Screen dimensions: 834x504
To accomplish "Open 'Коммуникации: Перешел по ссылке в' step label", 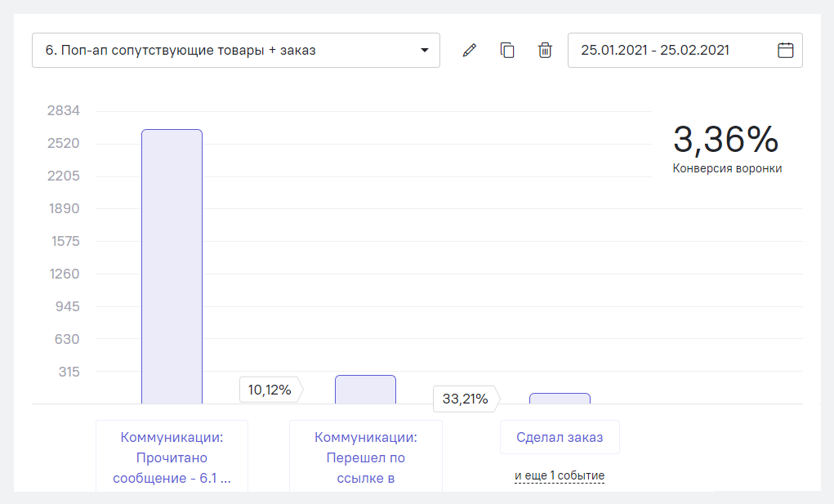I will pos(365,457).
